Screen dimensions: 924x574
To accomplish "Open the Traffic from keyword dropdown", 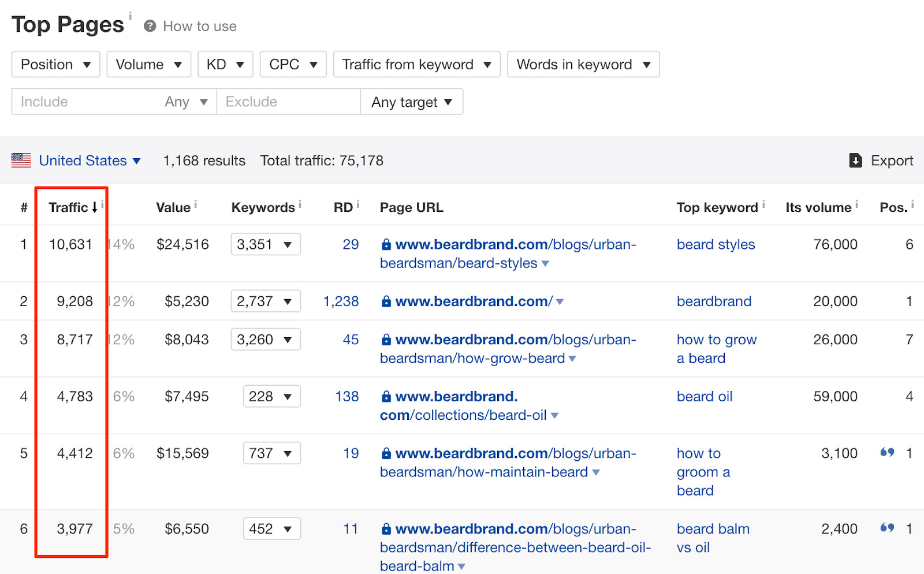I will point(417,64).
